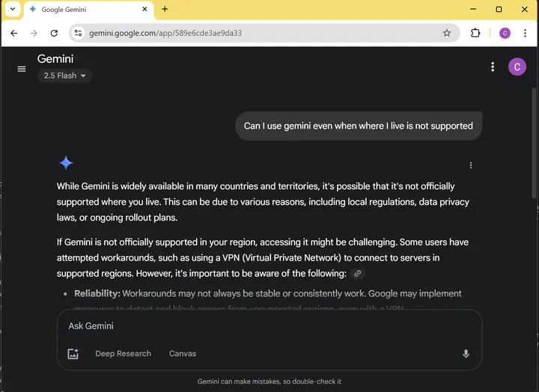Enable Canvas mode

183,354
